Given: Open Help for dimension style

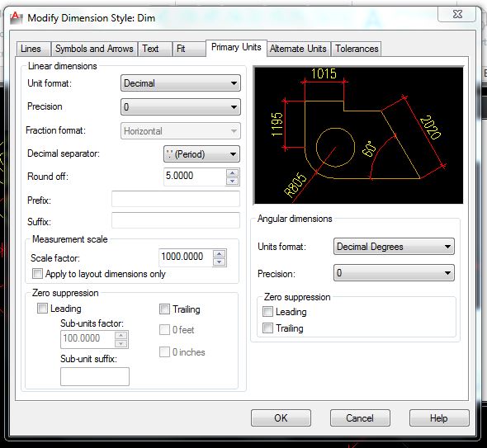Looking at the screenshot, I should [x=439, y=417].
